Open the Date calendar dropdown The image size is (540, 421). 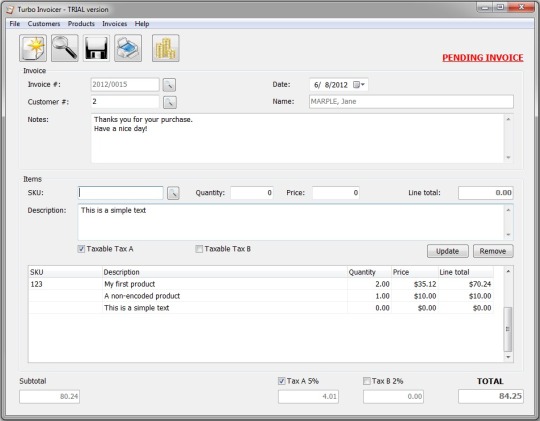click(359, 85)
